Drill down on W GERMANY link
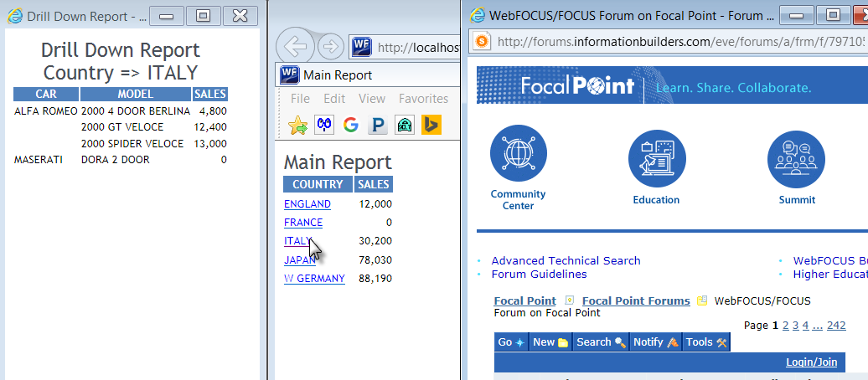The width and height of the screenshot is (868, 380). (314, 278)
